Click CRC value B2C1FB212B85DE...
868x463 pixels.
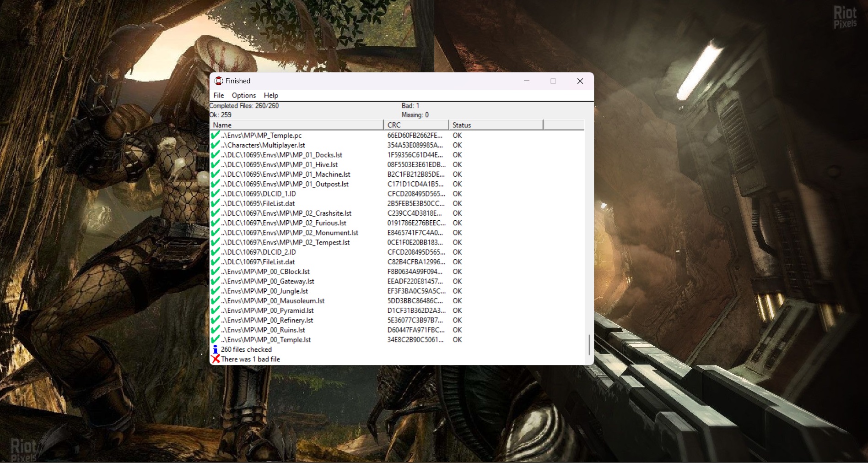click(416, 174)
